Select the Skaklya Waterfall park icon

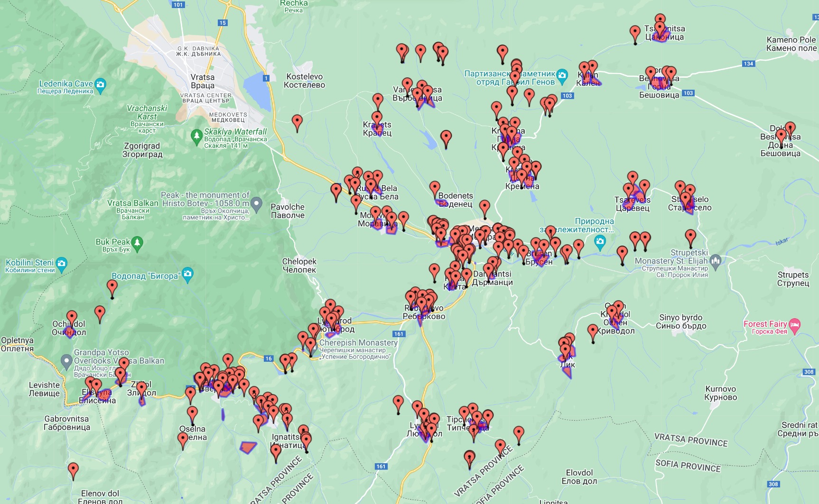pos(196,136)
